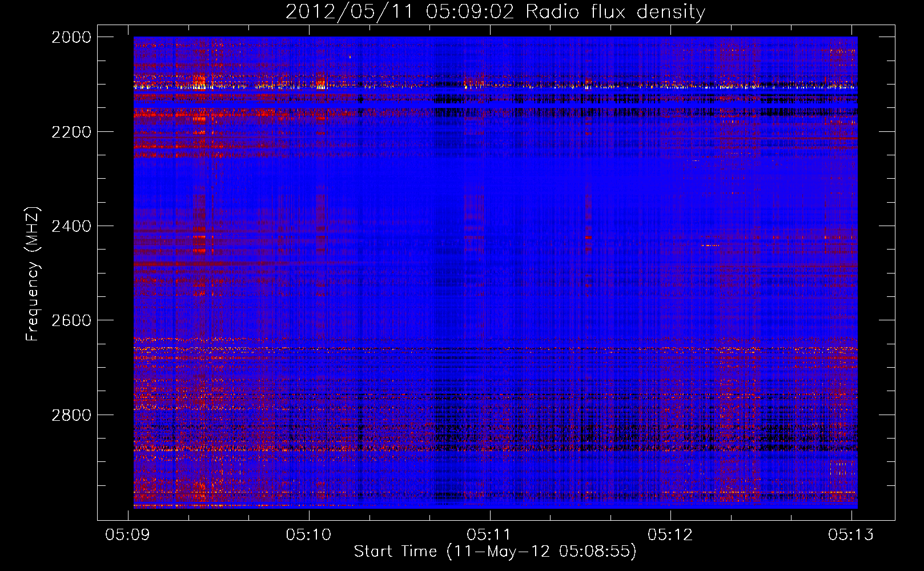This screenshot has height=571, width=924.
Task: Click the "Frequency (MHZ)" axis label
Action: coord(33,274)
